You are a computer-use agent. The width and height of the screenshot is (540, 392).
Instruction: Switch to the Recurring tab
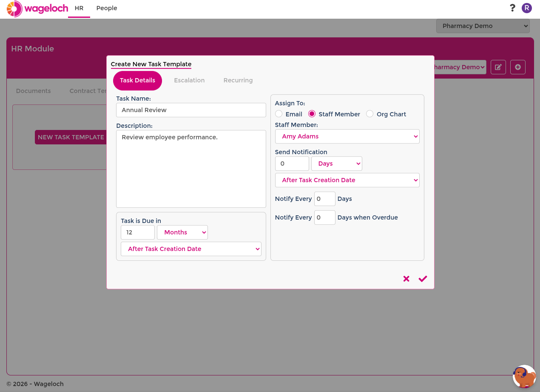[238, 80]
